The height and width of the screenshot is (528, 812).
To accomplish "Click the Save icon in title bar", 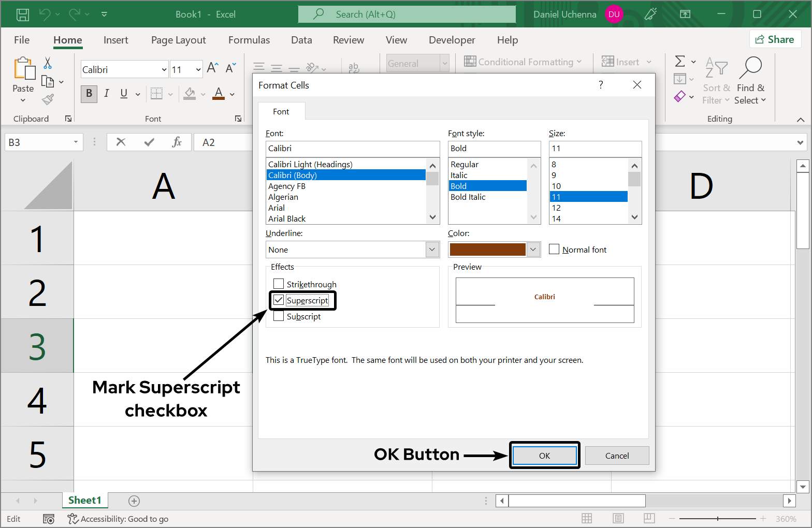I will tap(23, 14).
